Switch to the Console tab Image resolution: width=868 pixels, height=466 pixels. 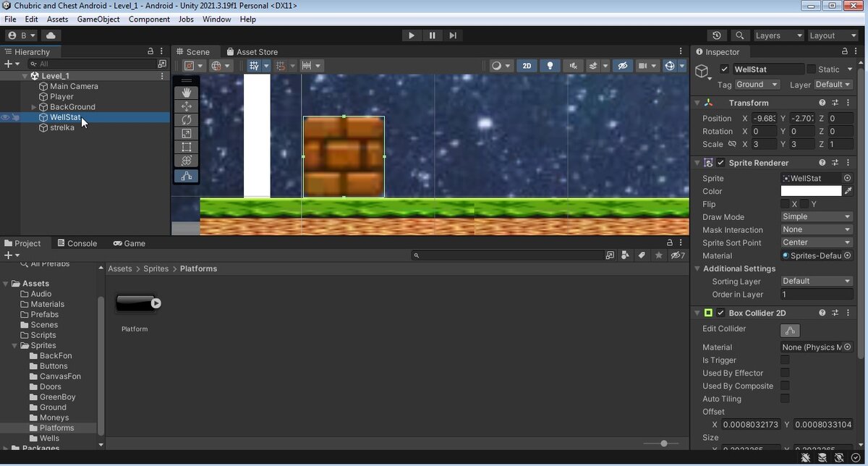click(77, 243)
